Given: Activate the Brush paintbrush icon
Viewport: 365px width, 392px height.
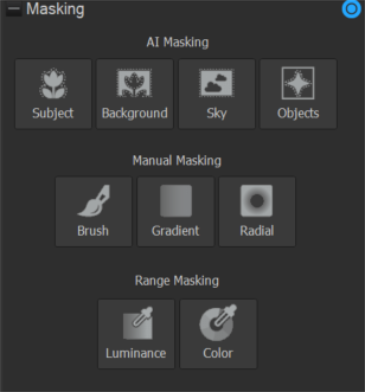Looking at the screenshot, I should click(94, 201).
